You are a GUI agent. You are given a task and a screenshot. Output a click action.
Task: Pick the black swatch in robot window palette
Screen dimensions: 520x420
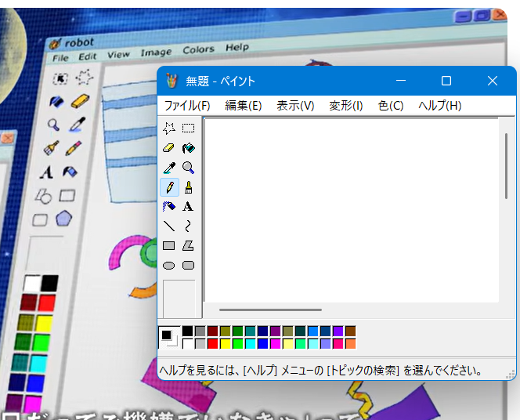pos(50,283)
